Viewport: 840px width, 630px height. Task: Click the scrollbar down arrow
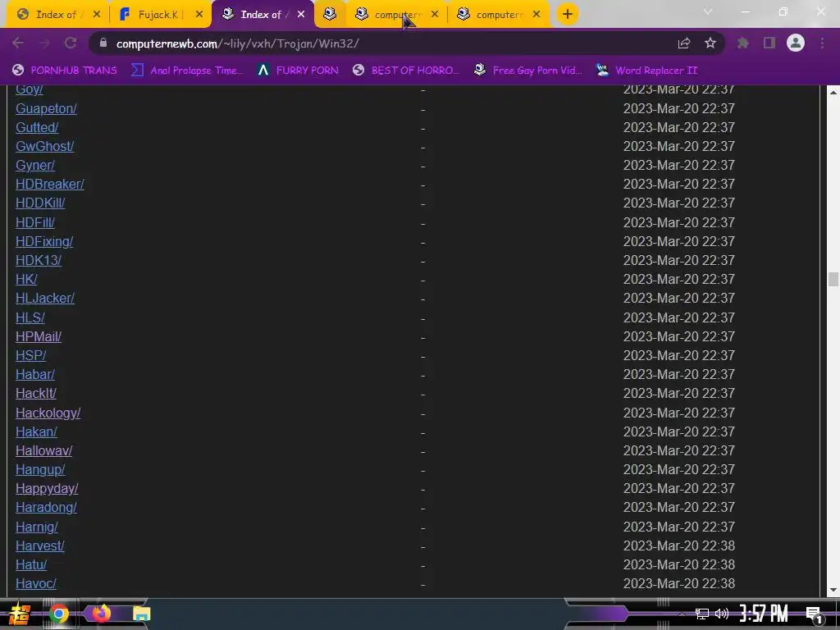click(x=833, y=590)
